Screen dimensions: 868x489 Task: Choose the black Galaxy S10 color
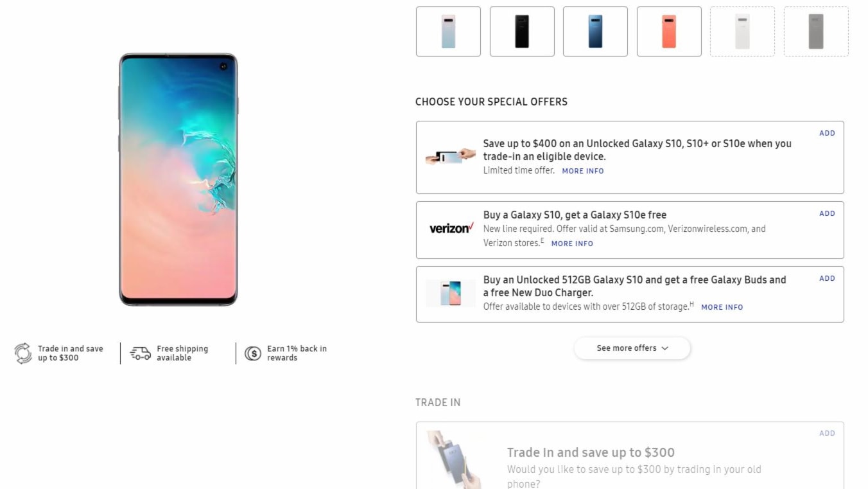pos(522,31)
